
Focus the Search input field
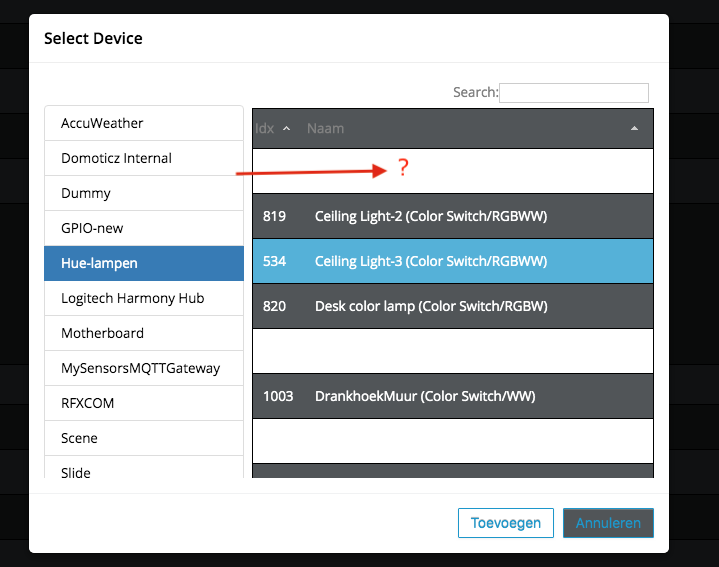(x=574, y=93)
